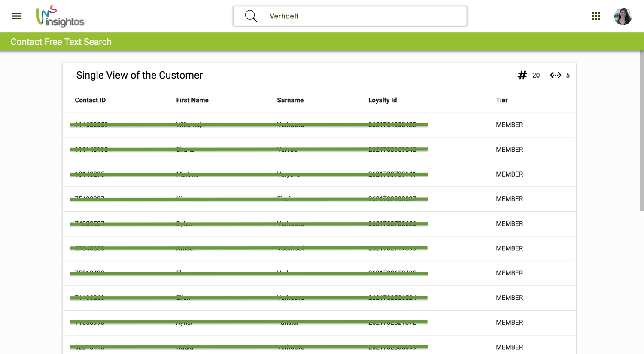The height and width of the screenshot is (354, 644).
Task: Open the apps grid launcher
Action: coord(596,16)
